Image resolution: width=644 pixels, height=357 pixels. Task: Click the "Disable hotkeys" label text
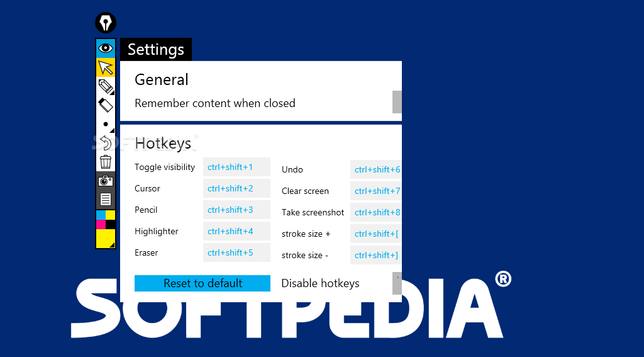click(x=320, y=283)
